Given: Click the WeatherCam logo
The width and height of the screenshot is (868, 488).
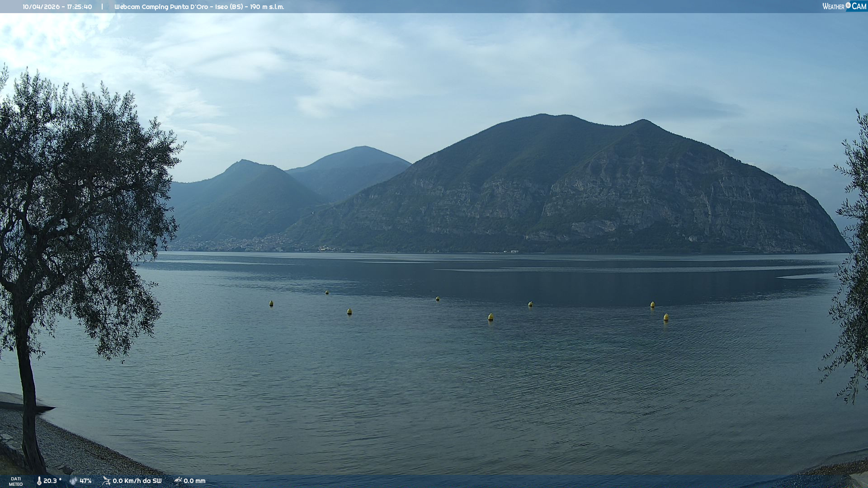Looking at the screenshot, I should click(844, 6).
